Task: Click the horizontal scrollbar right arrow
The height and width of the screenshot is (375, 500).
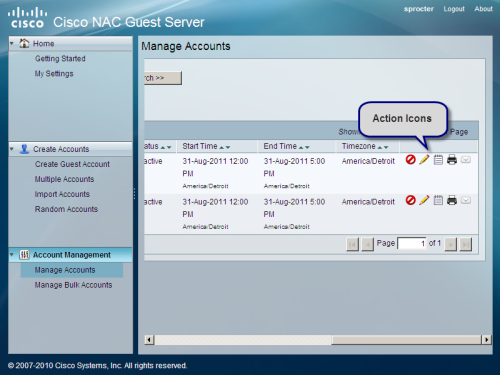Action: (487, 340)
